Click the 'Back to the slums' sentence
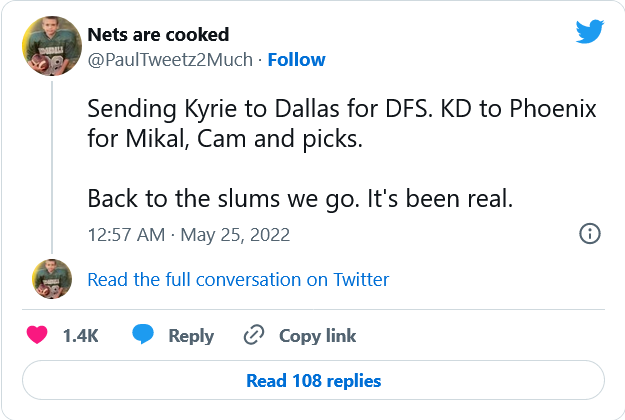Viewport: 625px width, 420px height. click(300, 197)
